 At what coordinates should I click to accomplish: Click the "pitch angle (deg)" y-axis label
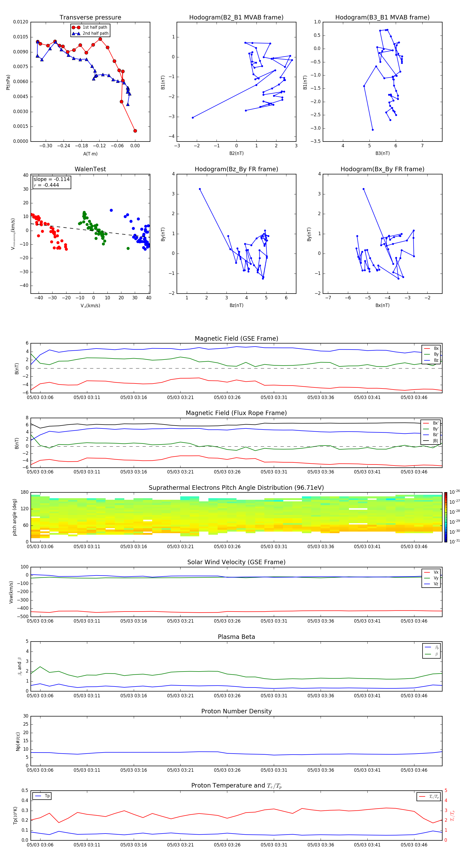click(x=14, y=517)
